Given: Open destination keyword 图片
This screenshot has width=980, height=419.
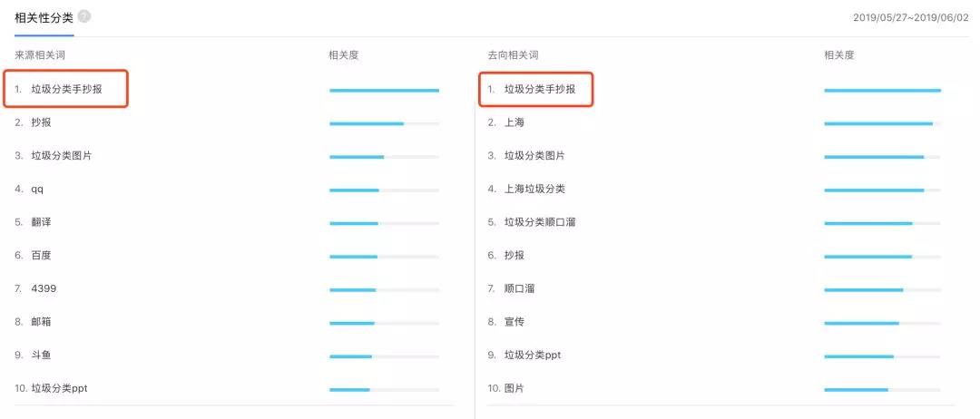Looking at the screenshot, I should coord(514,388).
